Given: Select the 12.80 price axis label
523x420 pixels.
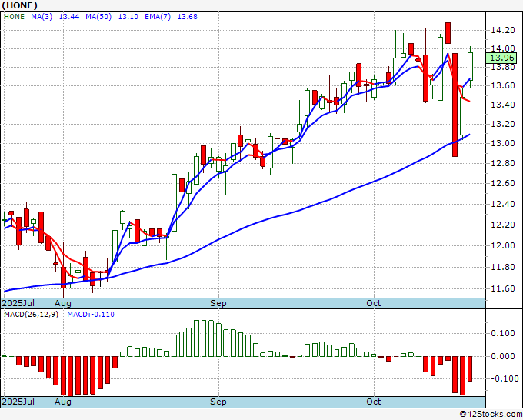Looking at the screenshot, I should point(503,164).
